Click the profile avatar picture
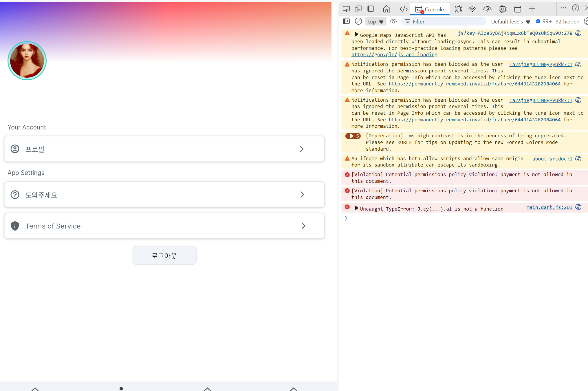This screenshot has width=588, height=391. pyautogui.click(x=27, y=61)
